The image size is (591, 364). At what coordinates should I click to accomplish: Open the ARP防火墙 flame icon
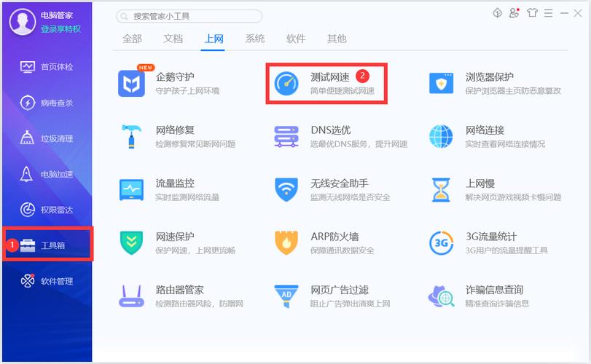pos(286,243)
